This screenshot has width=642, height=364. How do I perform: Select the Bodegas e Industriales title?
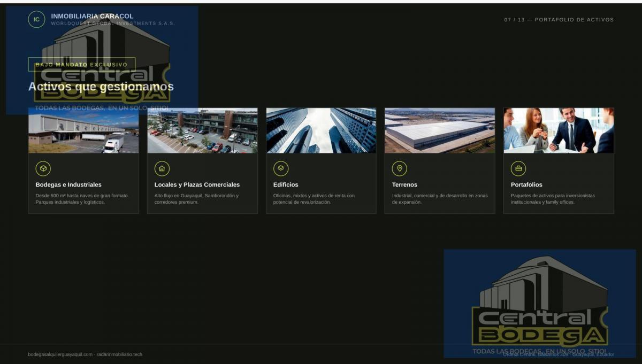coord(68,185)
